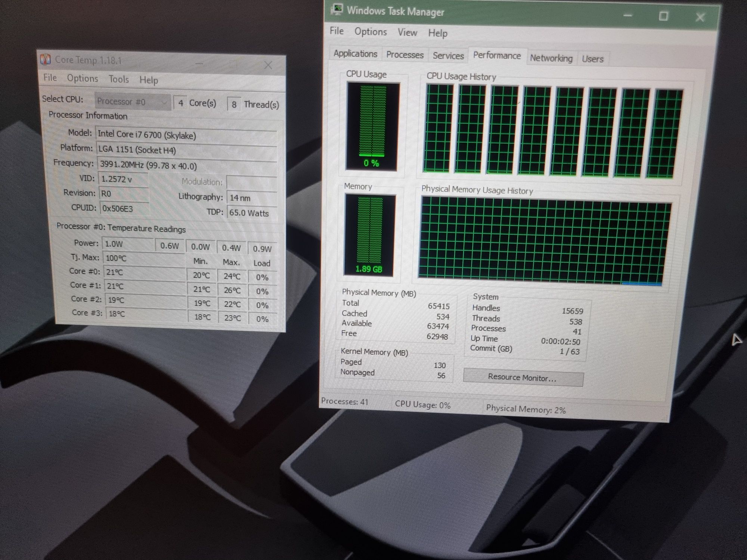The height and width of the screenshot is (560, 747).
Task: Click the TDP value 65.0 Watts
Action: click(252, 213)
